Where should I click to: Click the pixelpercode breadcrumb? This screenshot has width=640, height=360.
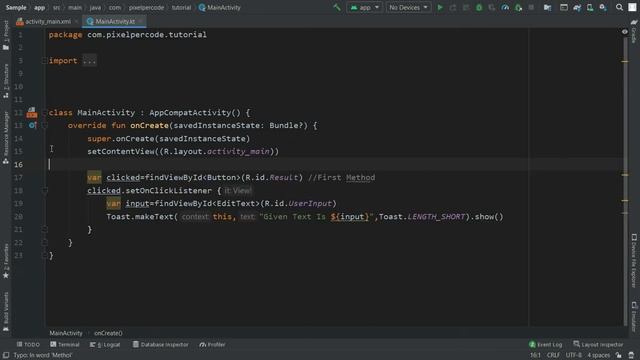(146, 7)
